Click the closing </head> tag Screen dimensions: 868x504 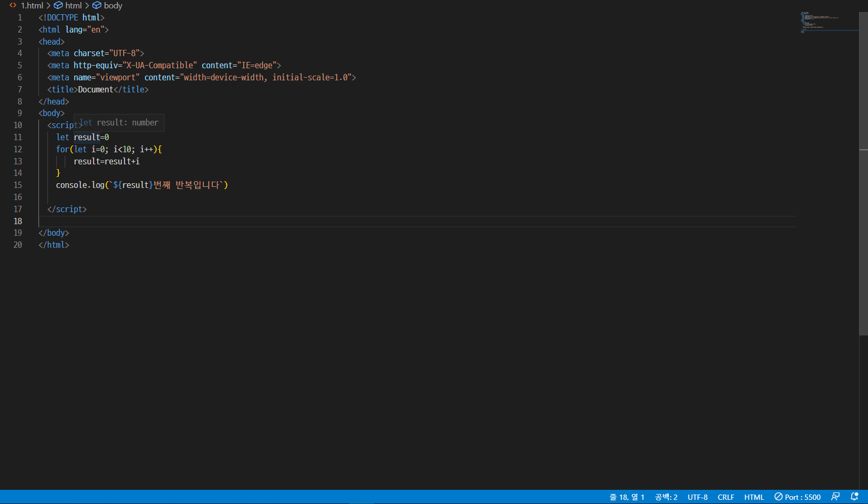[x=54, y=101]
